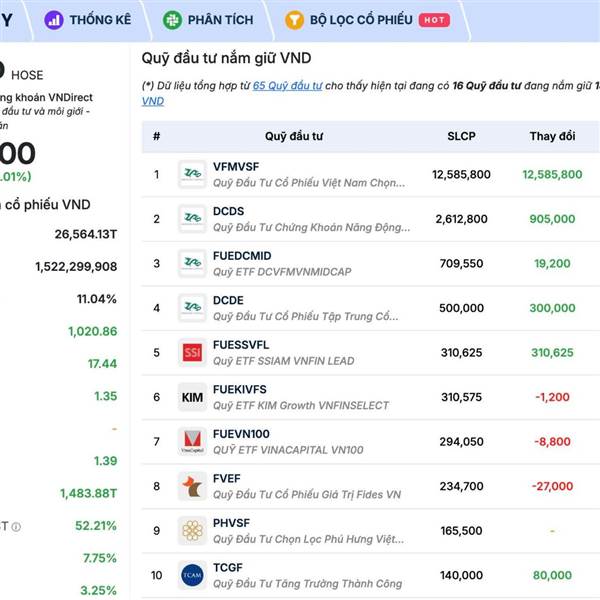This screenshot has height=600, width=600.
Task: Click change value 19,200
Action: [x=552, y=263]
